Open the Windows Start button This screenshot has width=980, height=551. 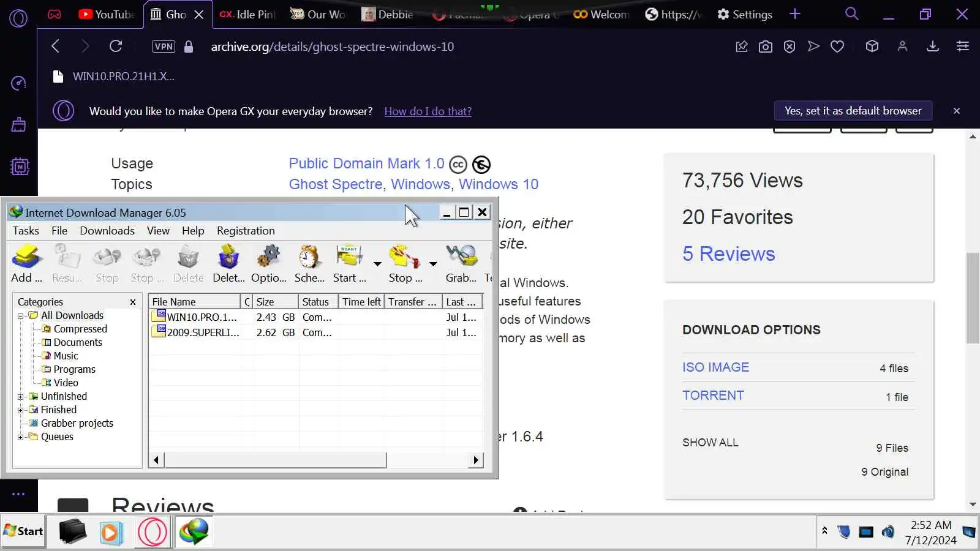[x=23, y=531]
